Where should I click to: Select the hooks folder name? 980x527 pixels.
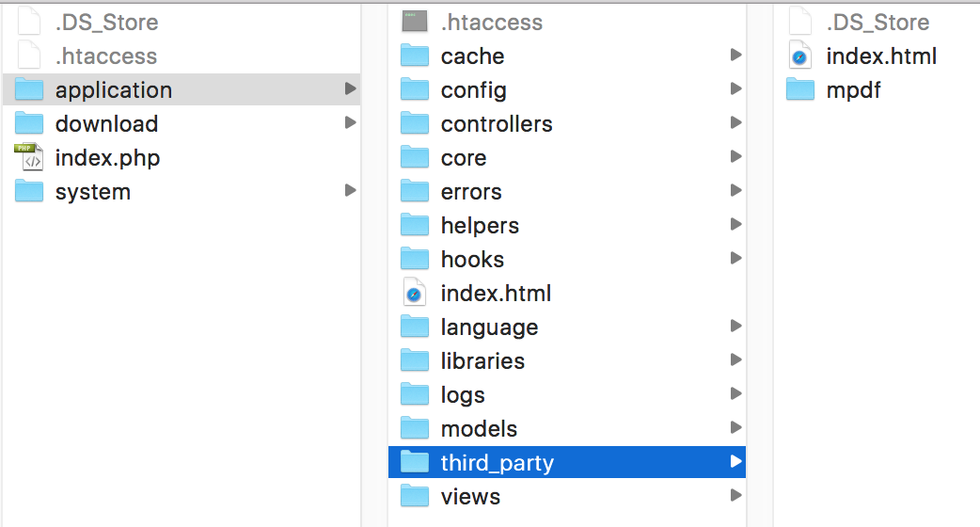(x=472, y=260)
